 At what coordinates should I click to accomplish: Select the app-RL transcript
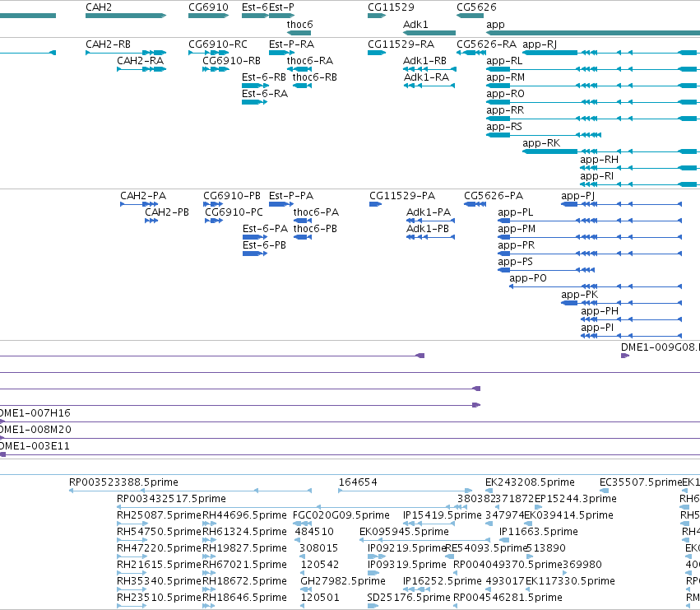point(593,69)
